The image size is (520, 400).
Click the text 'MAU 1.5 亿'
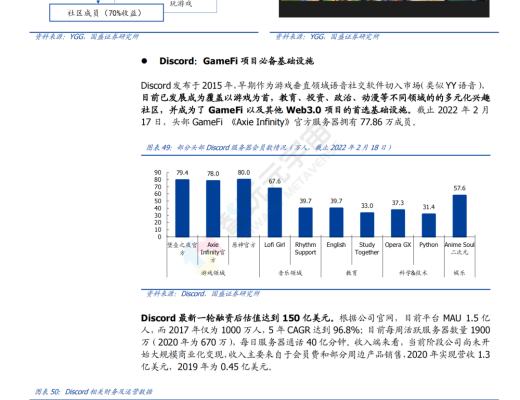466,318
